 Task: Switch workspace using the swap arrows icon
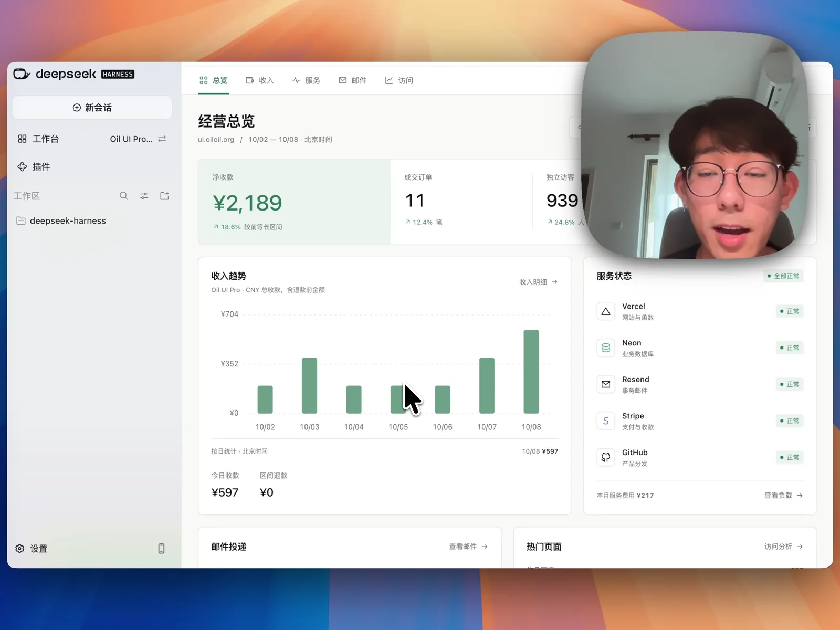click(162, 139)
